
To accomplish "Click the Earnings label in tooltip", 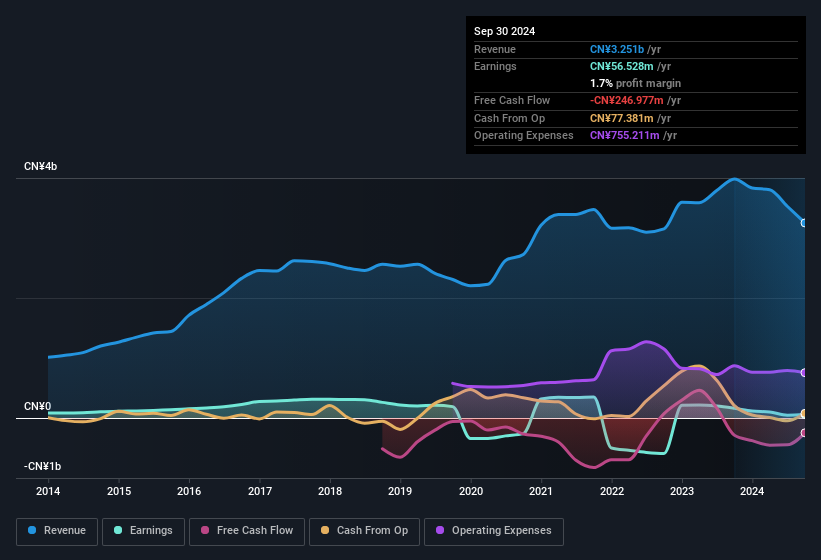I will coord(495,66).
